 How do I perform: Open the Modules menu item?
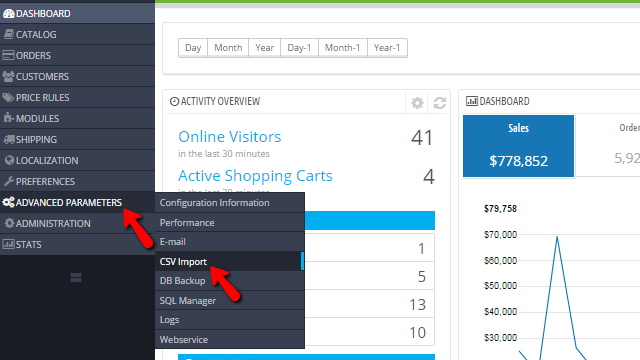(78, 118)
